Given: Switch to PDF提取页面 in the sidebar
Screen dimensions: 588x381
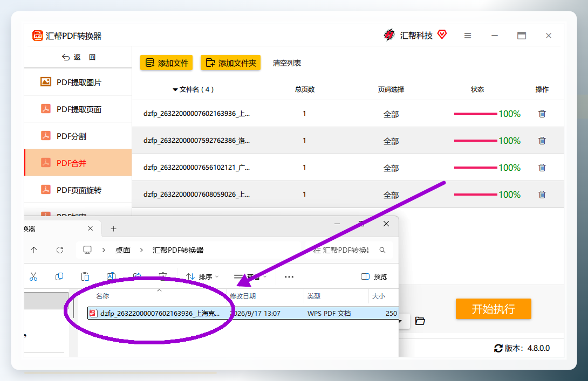Looking at the screenshot, I should (78, 109).
